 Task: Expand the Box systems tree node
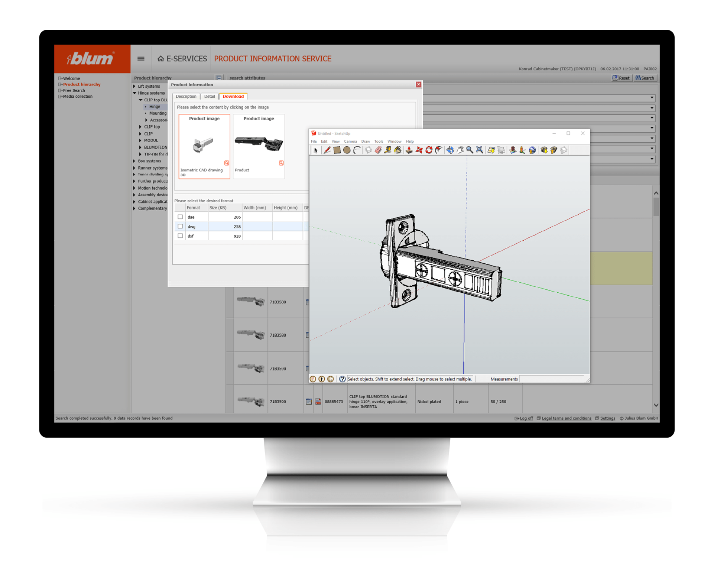[134, 161]
